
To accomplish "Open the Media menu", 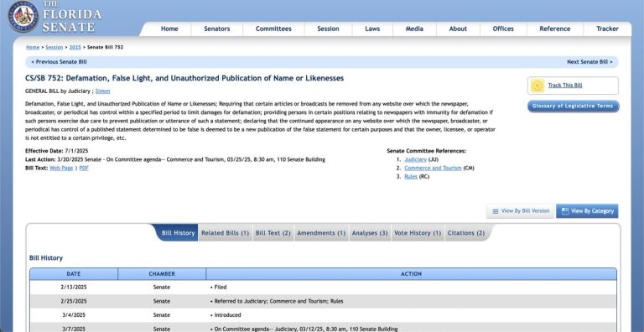I will tap(414, 29).
